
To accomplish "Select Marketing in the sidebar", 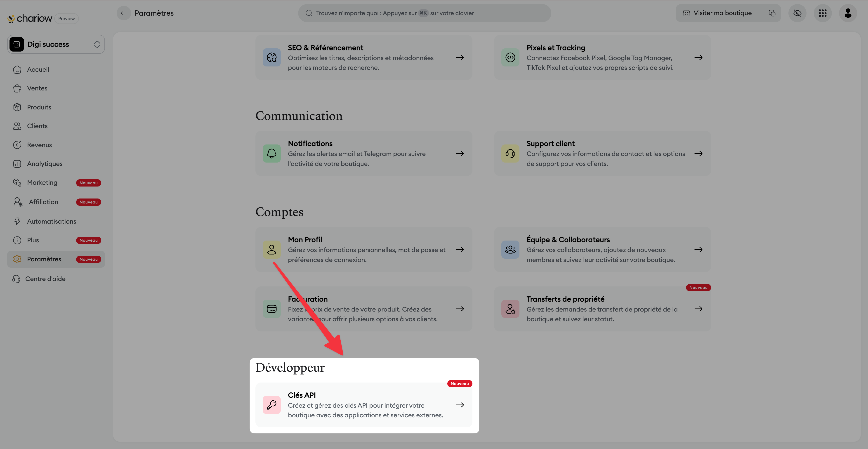I will 42,182.
